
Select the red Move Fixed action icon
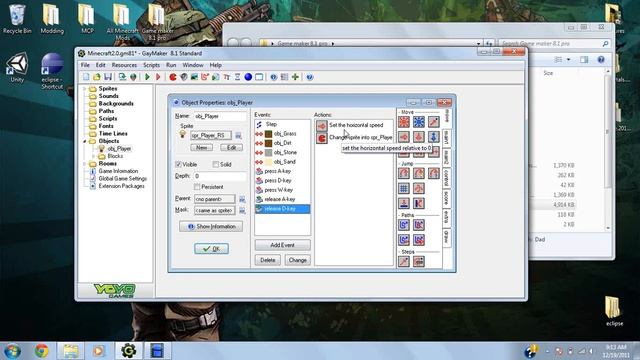tap(404, 122)
